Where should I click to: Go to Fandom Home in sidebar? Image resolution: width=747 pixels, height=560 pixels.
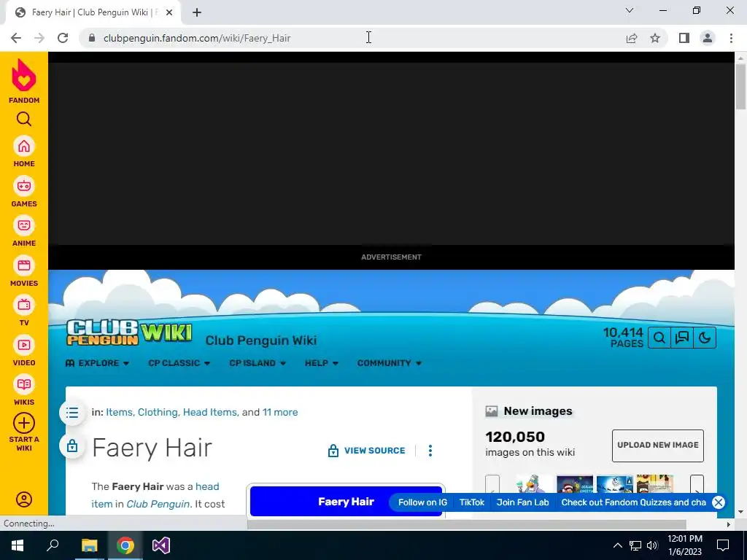[x=24, y=152]
